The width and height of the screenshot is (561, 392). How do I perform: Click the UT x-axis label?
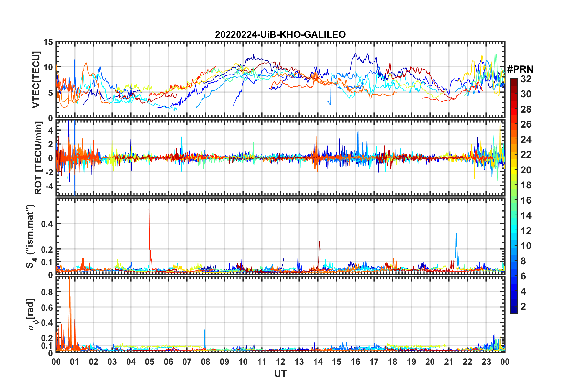pos(280,374)
